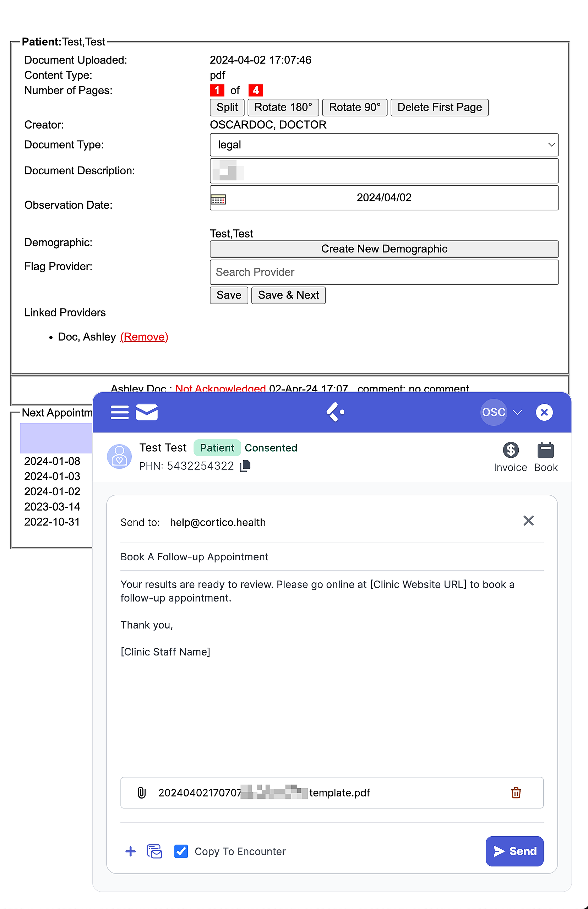Dismiss the email compose form
Image resolution: width=588 pixels, height=909 pixels.
point(528,521)
